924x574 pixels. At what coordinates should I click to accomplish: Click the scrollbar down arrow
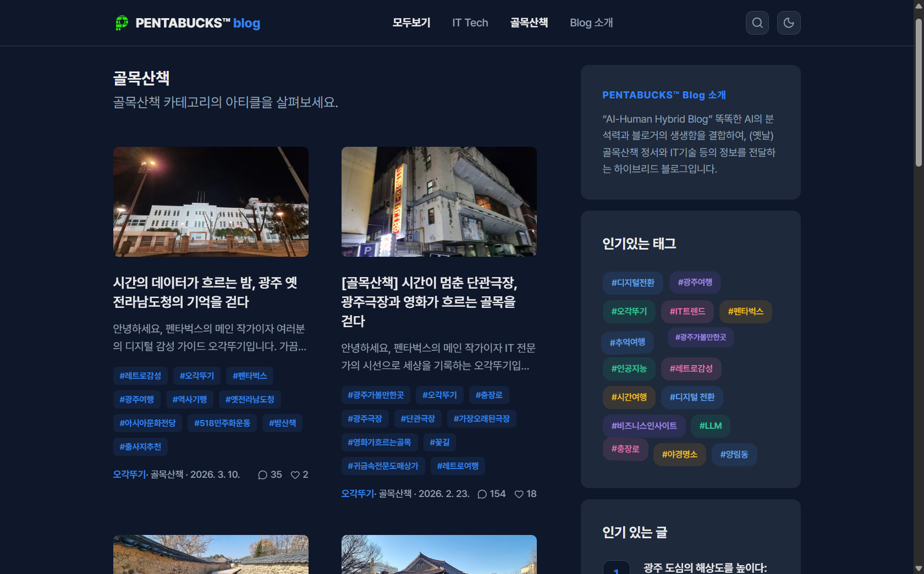[x=919, y=569]
